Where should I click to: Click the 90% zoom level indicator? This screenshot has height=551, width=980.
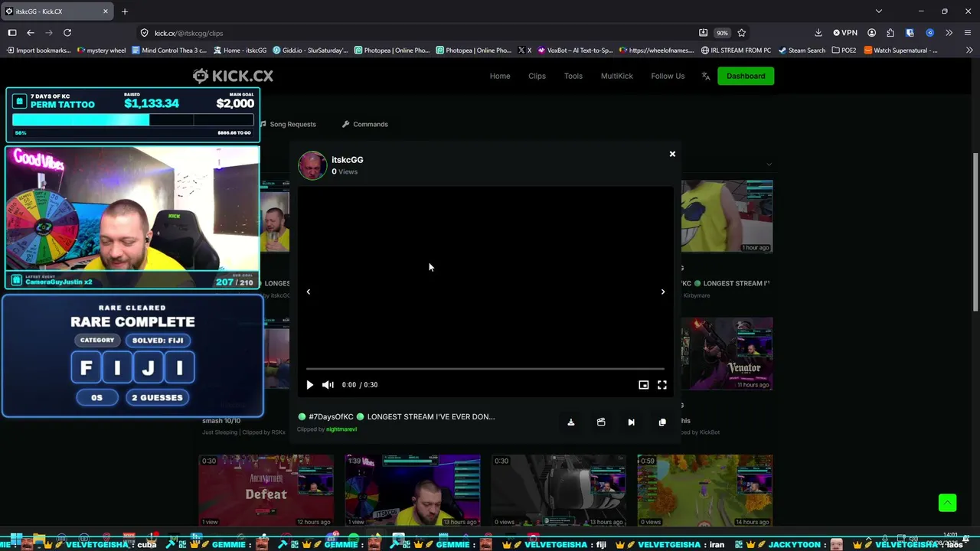[722, 33]
